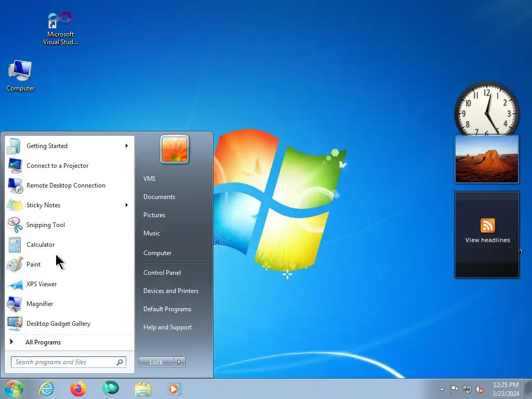Click the slideshow desert picture gadget
The width and height of the screenshot is (532, 399).
(x=486, y=159)
